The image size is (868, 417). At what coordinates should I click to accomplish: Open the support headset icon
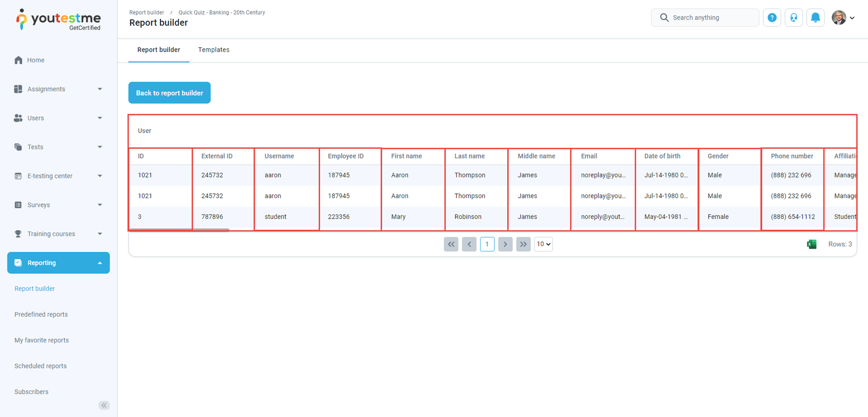click(794, 18)
